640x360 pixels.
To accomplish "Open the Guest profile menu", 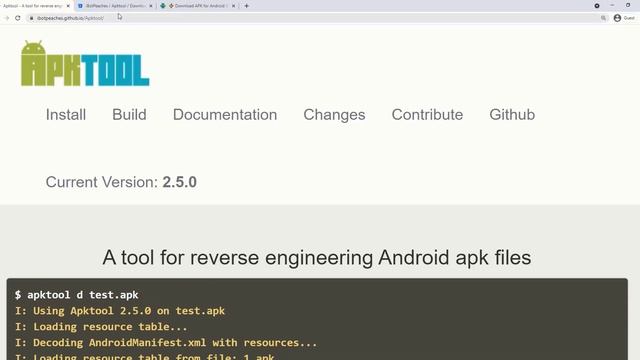I will tap(624, 18).
